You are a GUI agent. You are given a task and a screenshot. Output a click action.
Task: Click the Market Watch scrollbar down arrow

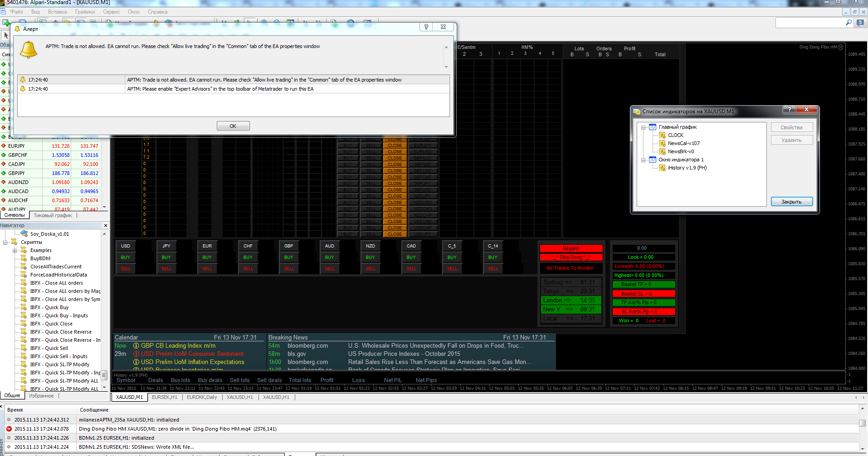104,207
